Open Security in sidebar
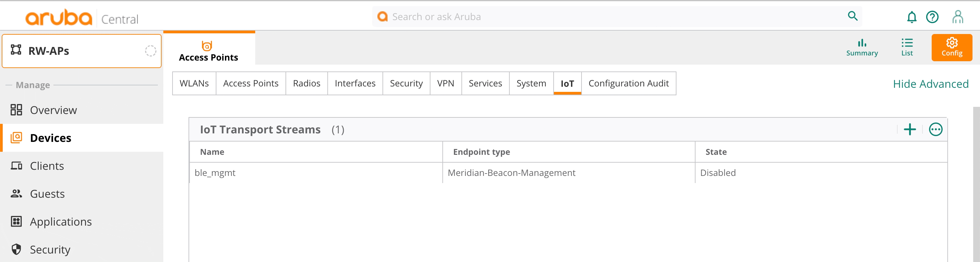Screen dimensions: 980x262 pos(82,249)
